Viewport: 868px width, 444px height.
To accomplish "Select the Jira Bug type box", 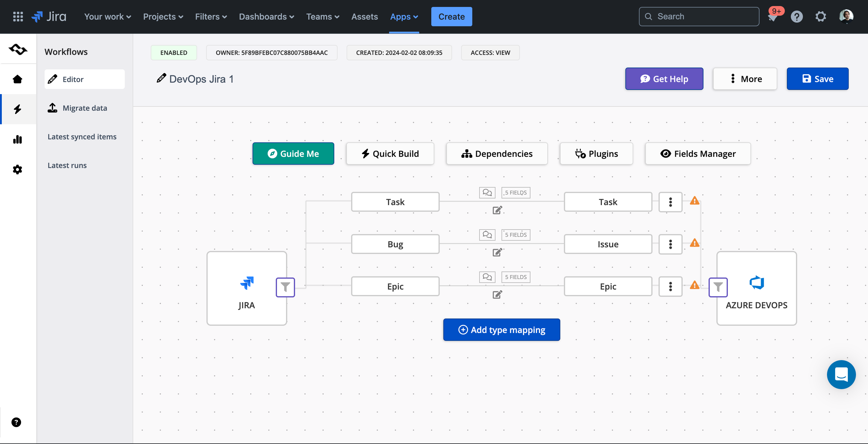I will (395, 244).
